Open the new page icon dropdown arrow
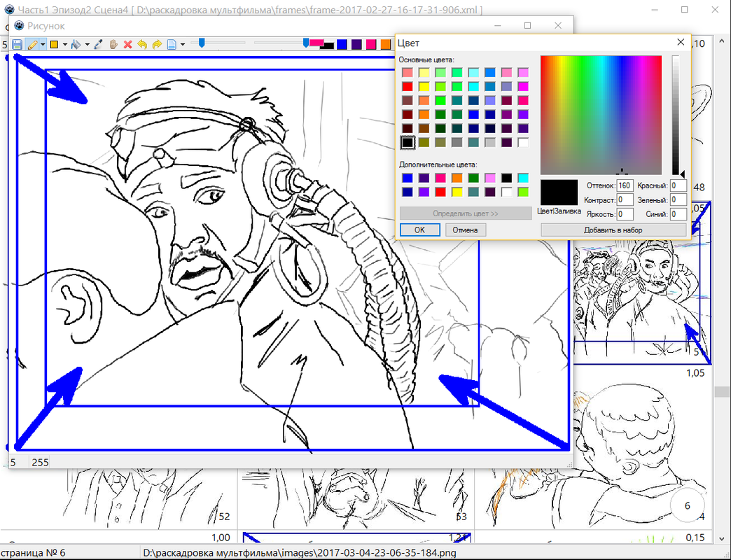The image size is (731, 560). 182,44
